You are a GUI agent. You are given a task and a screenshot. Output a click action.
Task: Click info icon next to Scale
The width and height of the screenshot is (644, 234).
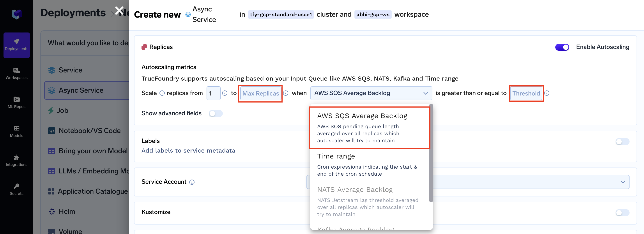162,93
